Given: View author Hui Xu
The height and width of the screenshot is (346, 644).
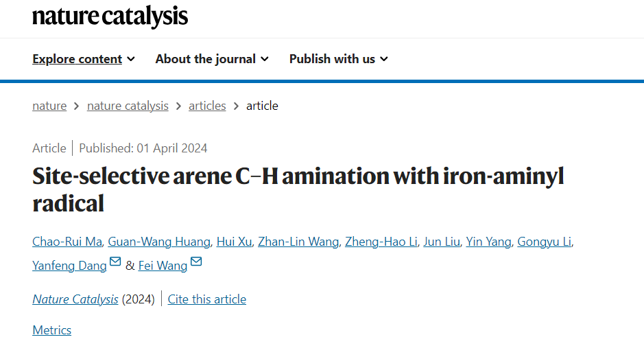Looking at the screenshot, I should coord(234,242).
